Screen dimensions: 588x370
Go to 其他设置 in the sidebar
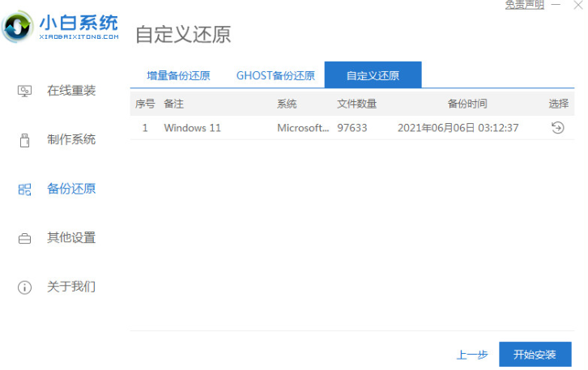pos(71,238)
